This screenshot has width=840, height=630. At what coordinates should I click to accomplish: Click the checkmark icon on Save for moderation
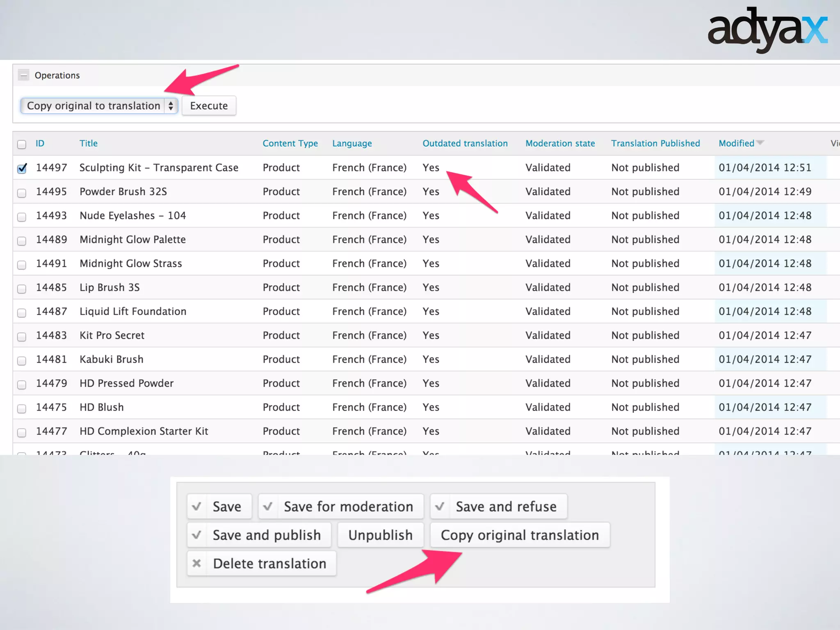click(x=268, y=507)
